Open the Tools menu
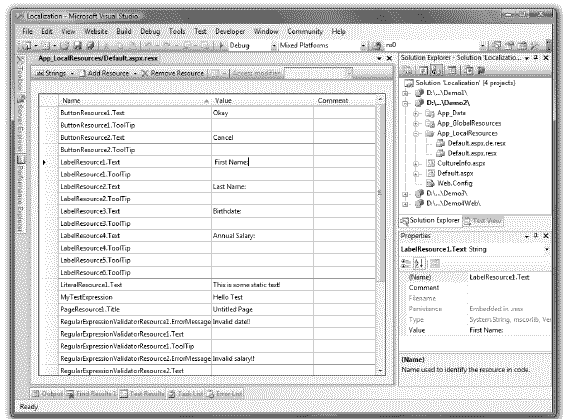 (x=177, y=32)
